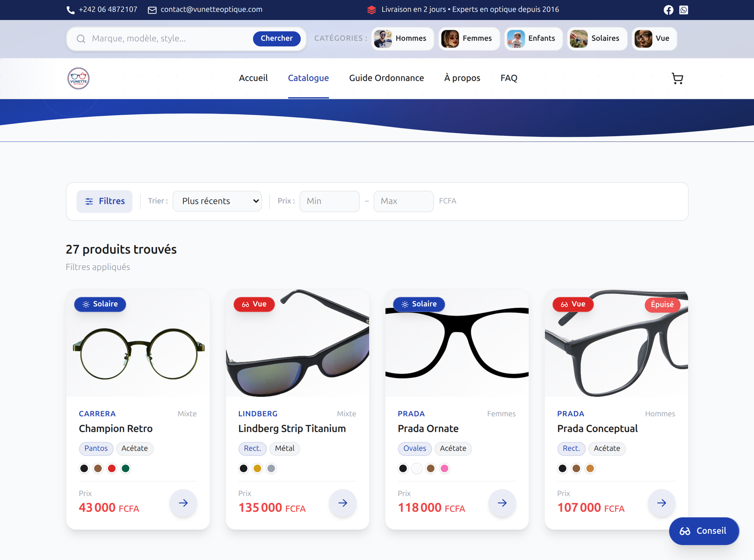Image resolution: width=754 pixels, height=560 pixels.
Task: Click the search magnifier icon
Action: (81, 39)
